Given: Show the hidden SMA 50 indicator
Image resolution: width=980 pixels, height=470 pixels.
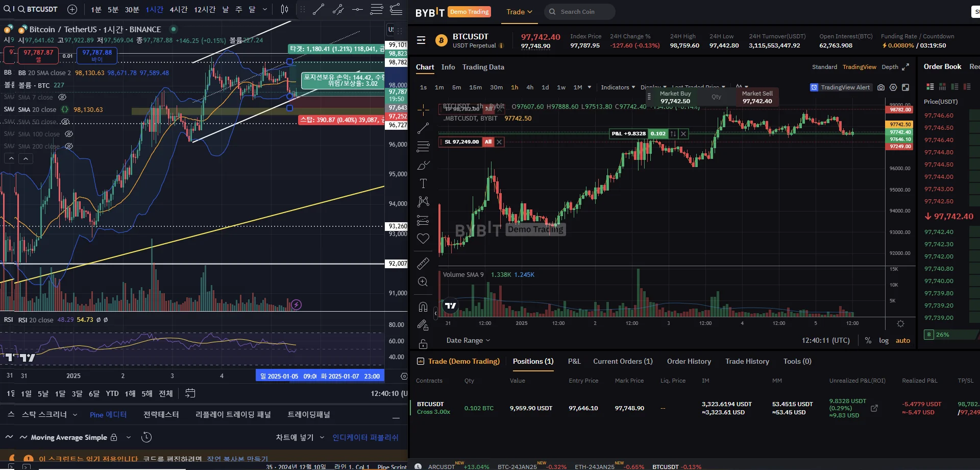Looking at the screenshot, I should click(65, 122).
